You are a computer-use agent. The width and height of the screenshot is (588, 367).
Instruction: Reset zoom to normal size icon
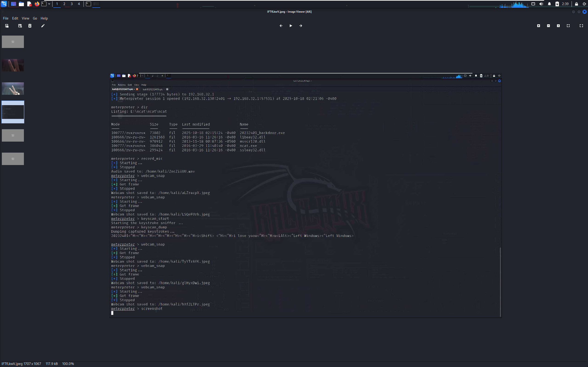point(558,26)
